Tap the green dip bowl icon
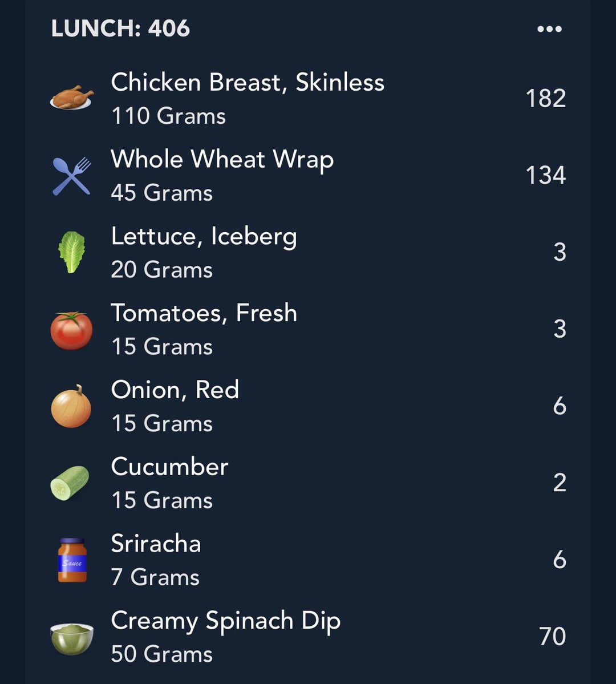Viewport: 616px width, 684px height. coord(72,638)
